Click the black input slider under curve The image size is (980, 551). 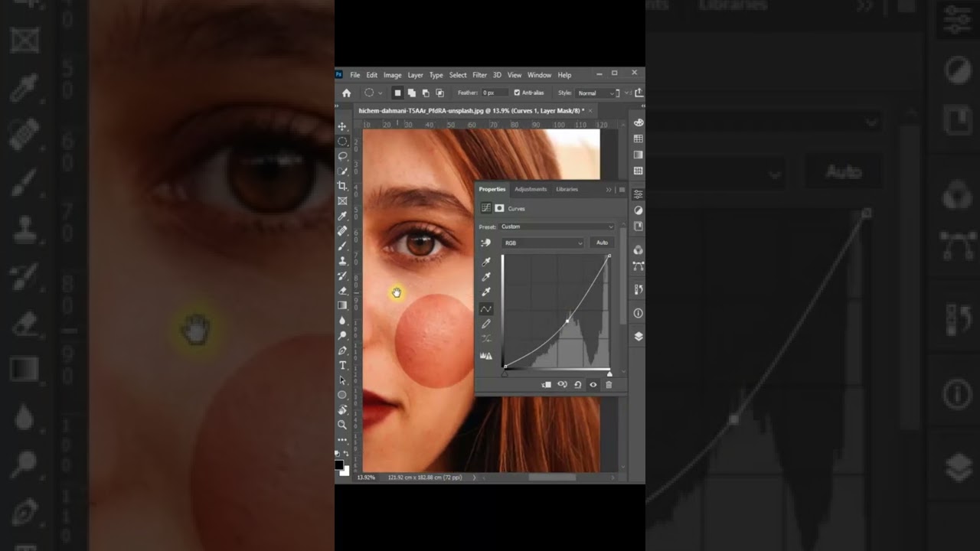coord(504,373)
